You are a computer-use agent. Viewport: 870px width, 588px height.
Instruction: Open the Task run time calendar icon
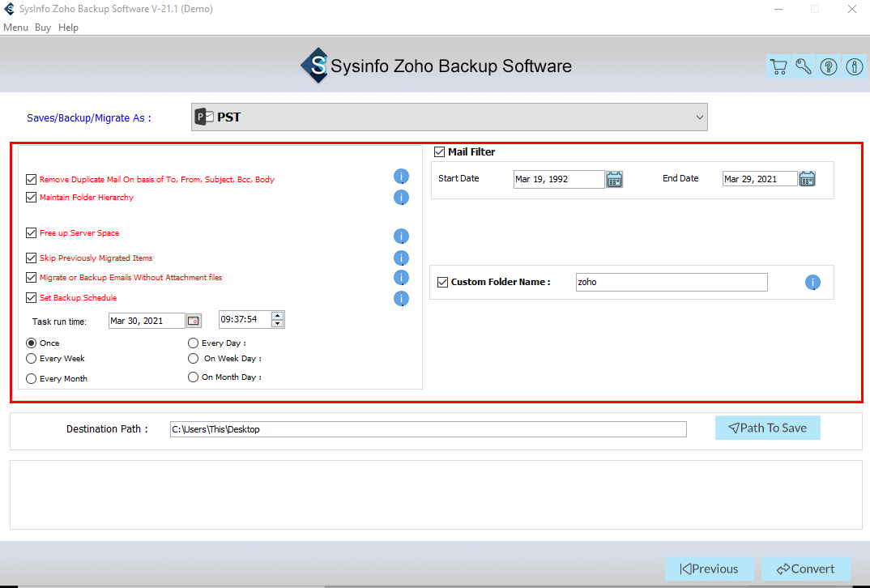point(194,321)
